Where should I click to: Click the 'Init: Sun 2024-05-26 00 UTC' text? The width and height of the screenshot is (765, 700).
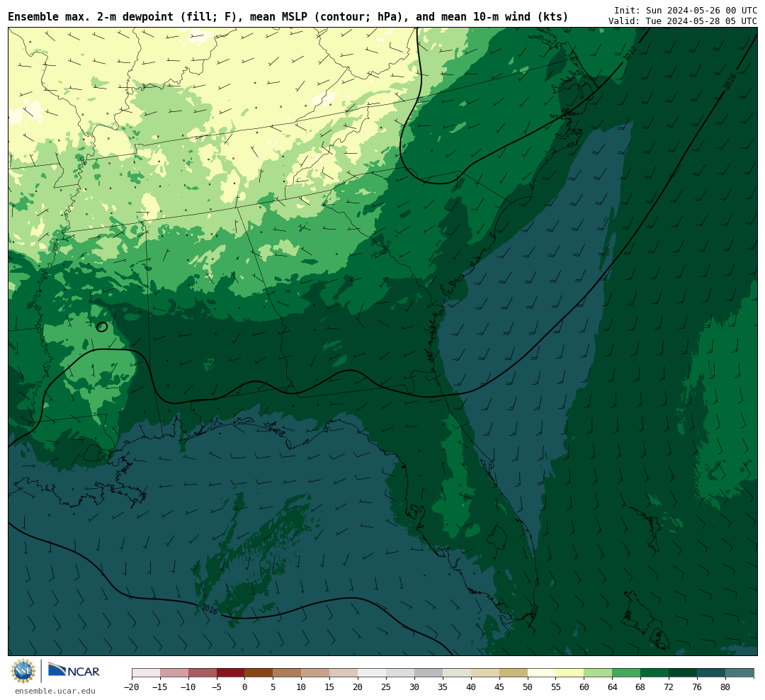click(x=685, y=10)
